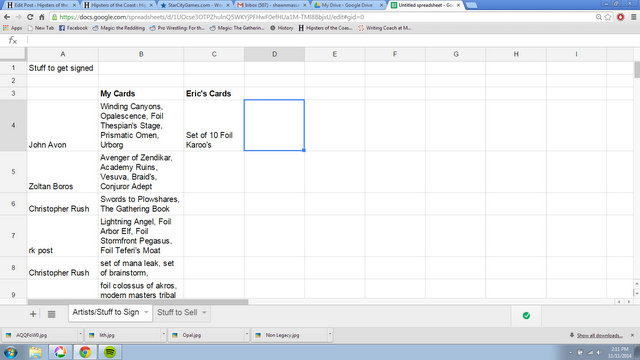
Task: Add a new sheet with plus icon
Action: (33, 314)
